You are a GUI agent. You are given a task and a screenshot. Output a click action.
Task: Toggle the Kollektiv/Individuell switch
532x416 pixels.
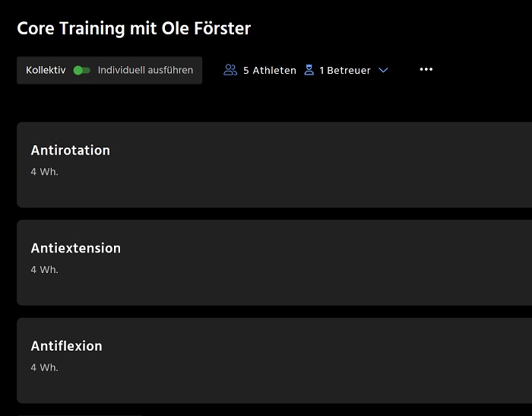(x=82, y=70)
